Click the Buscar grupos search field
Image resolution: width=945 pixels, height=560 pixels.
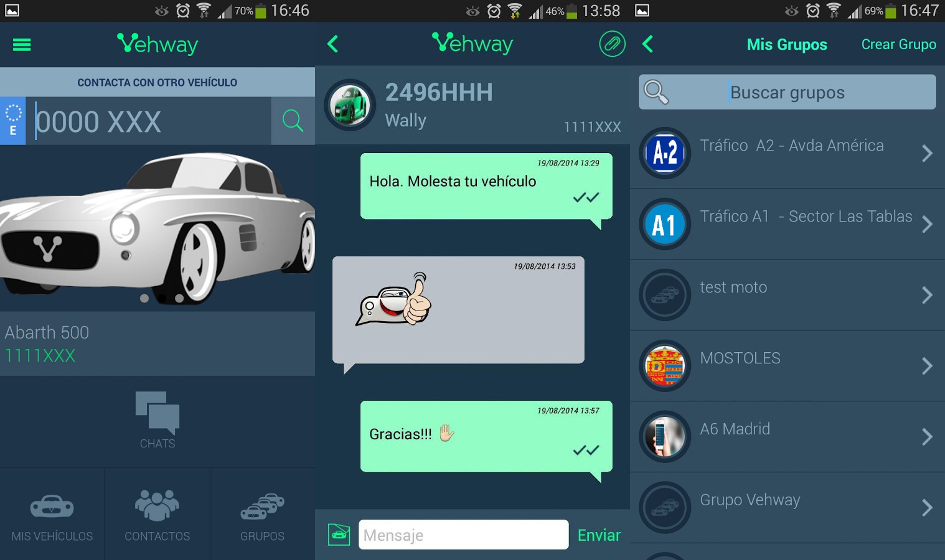[787, 93]
